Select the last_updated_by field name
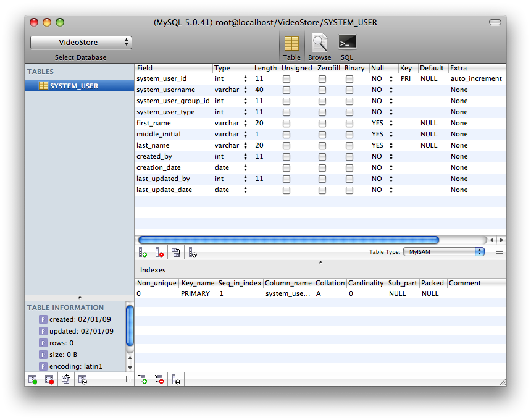This screenshot has width=531, height=420. coord(163,179)
